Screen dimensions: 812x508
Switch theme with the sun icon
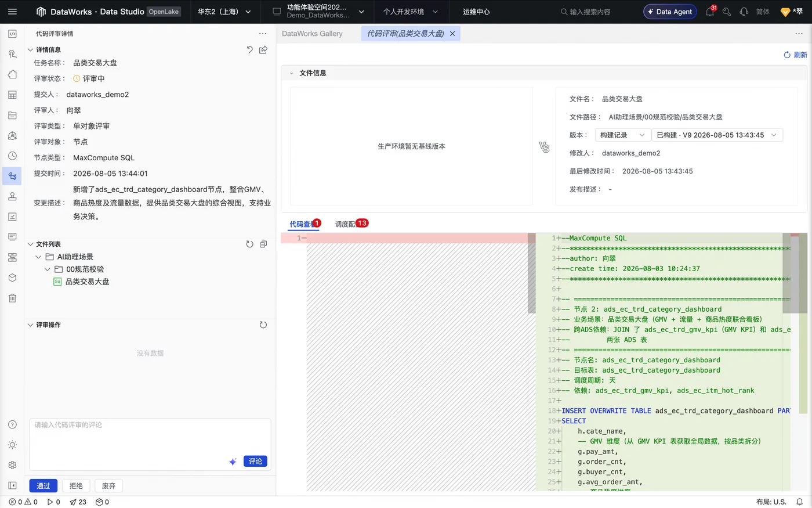click(12, 445)
